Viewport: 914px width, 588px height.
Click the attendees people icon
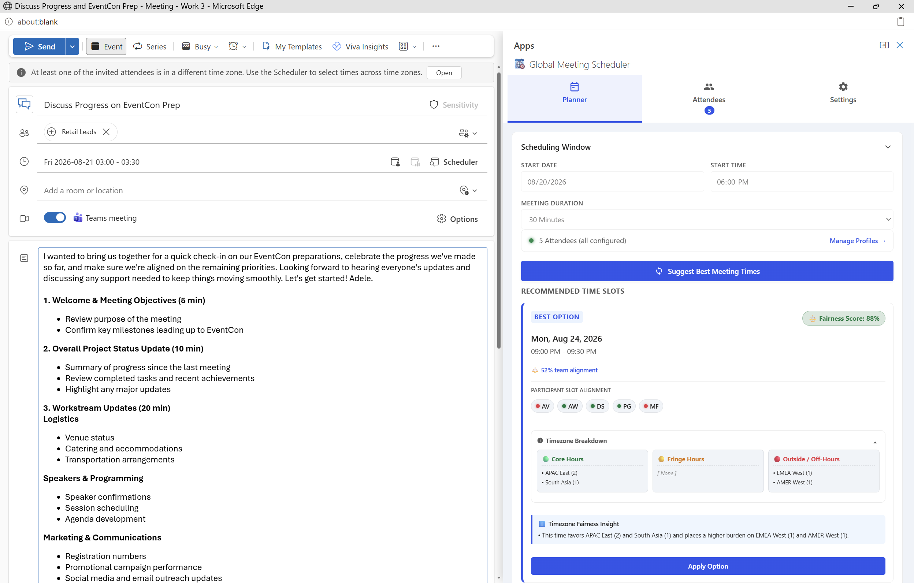[x=24, y=133]
